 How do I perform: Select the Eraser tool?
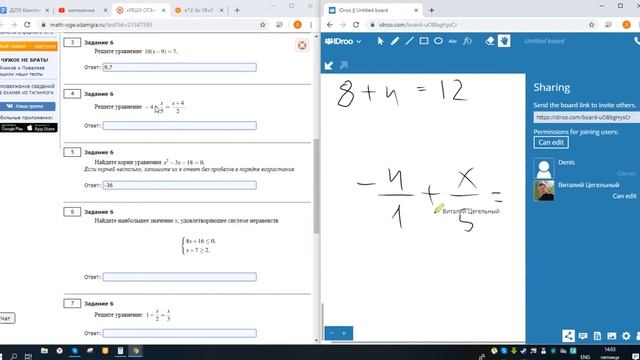click(490, 41)
